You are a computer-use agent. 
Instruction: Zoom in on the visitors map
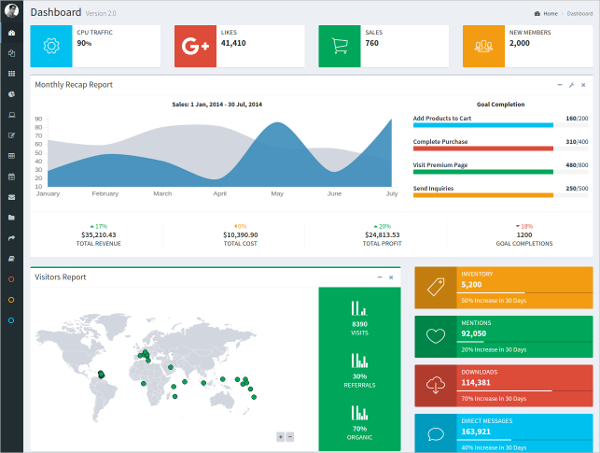tap(280, 437)
